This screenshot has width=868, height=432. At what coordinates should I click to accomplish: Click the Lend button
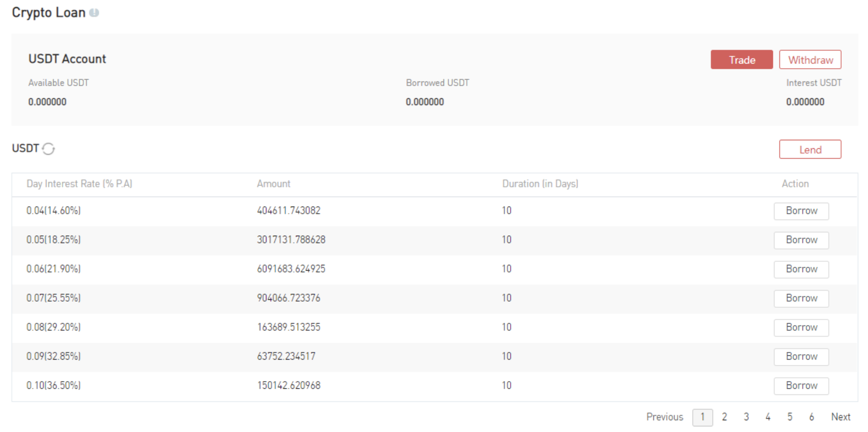click(x=810, y=150)
